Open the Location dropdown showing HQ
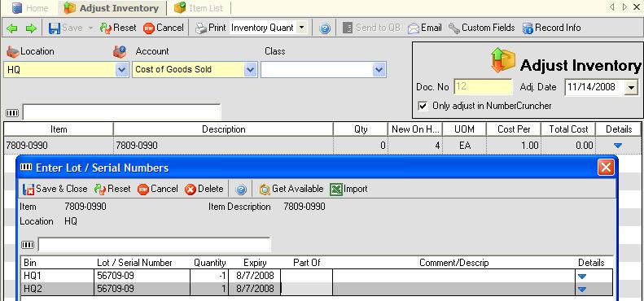The image size is (644, 301). point(121,70)
